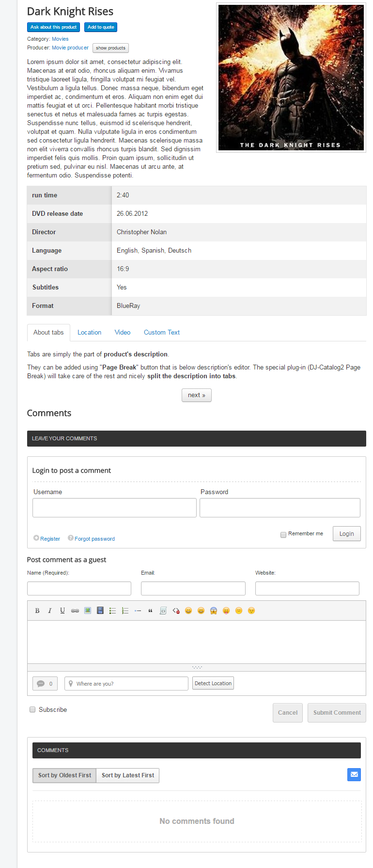Focus the Name (Required) field

79,588
